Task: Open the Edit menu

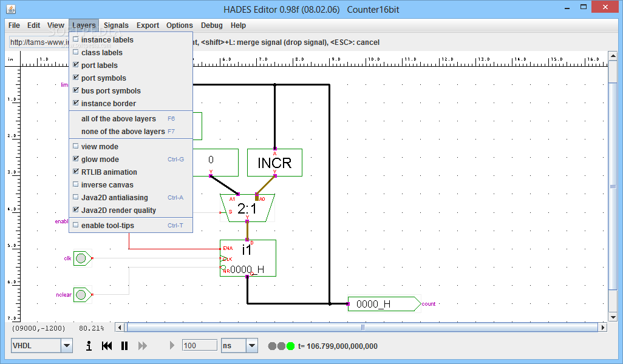Action: pos(34,25)
